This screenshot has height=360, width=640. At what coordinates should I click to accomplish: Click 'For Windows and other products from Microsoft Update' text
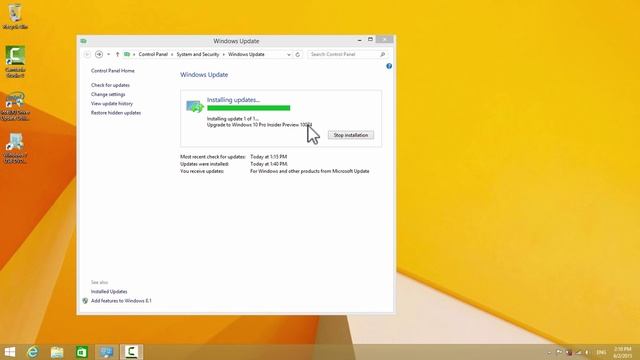[309, 171]
